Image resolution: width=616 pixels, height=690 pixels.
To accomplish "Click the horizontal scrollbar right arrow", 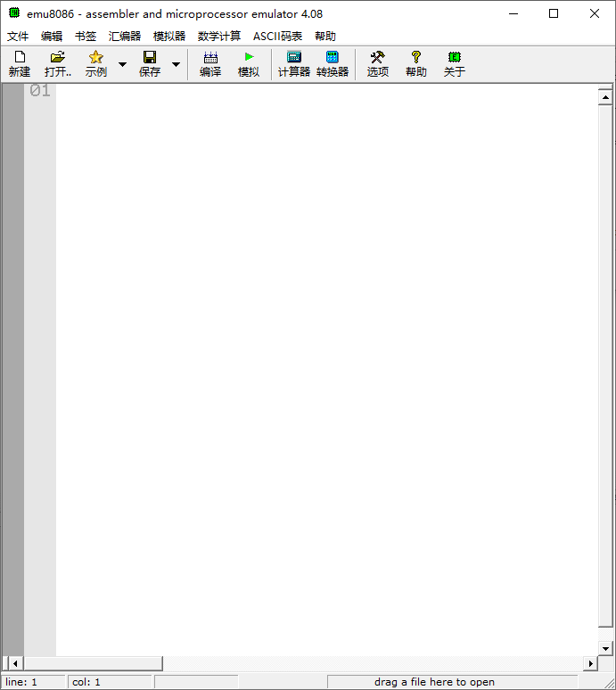I will (590, 663).
